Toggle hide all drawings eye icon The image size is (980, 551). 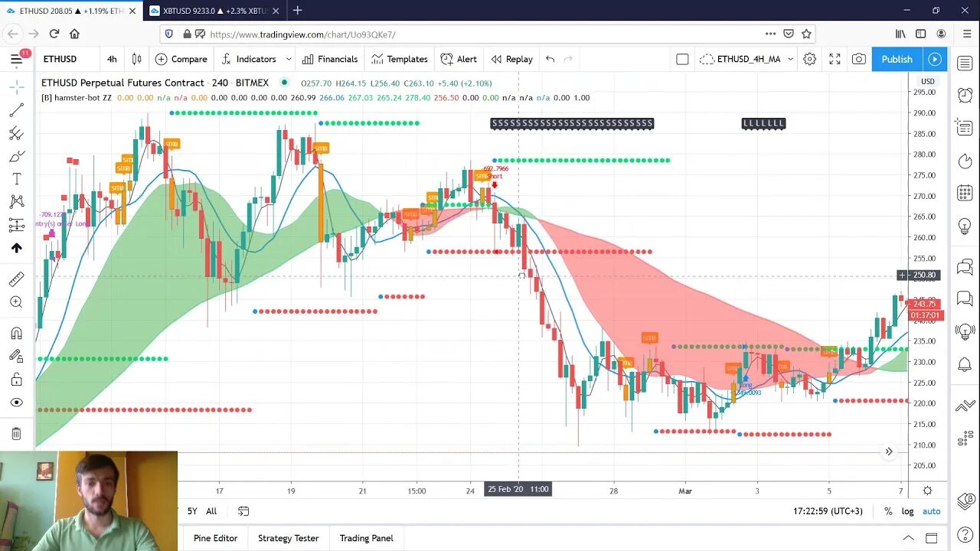coord(16,403)
